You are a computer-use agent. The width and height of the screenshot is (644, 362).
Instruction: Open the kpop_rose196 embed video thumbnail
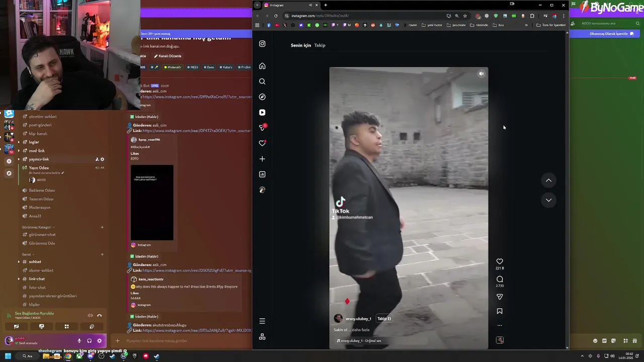point(152,202)
